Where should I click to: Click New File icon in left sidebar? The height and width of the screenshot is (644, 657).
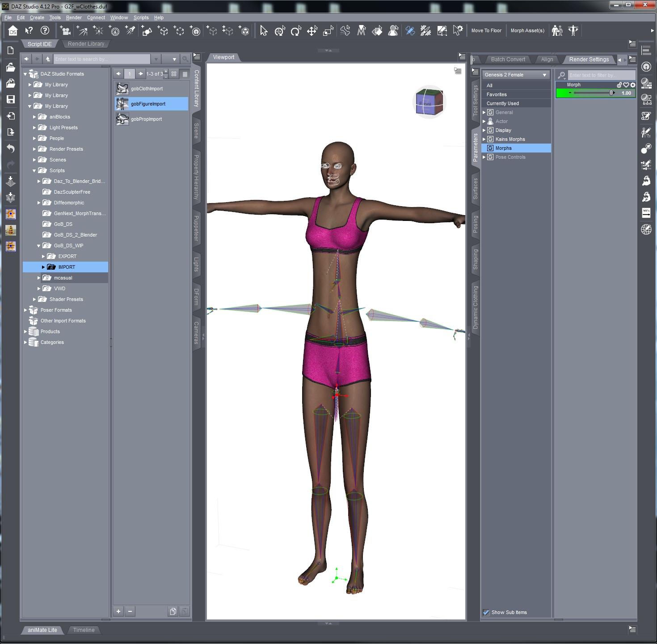[11, 51]
